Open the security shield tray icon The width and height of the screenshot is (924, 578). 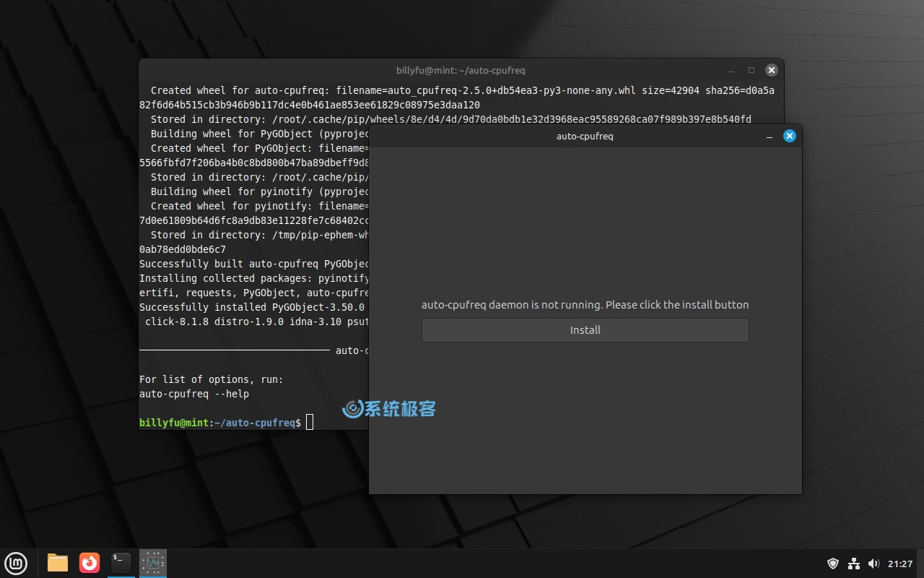pyautogui.click(x=833, y=564)
